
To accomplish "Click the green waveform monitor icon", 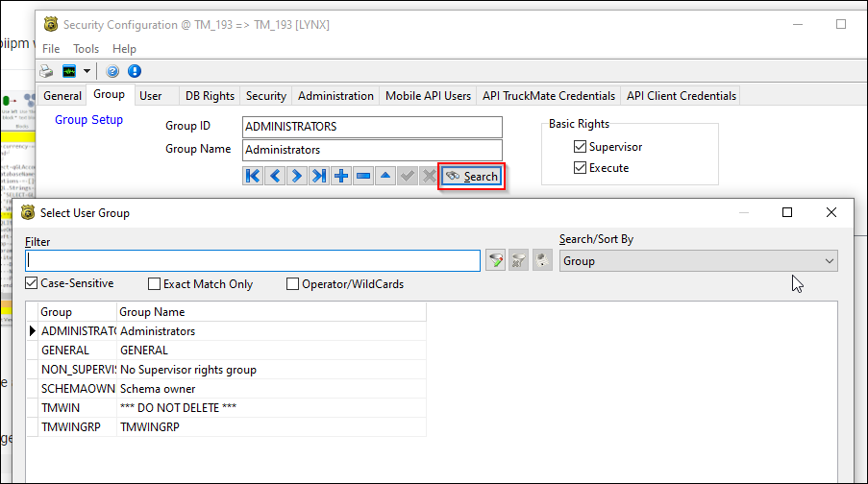I will tap(69, 71).
